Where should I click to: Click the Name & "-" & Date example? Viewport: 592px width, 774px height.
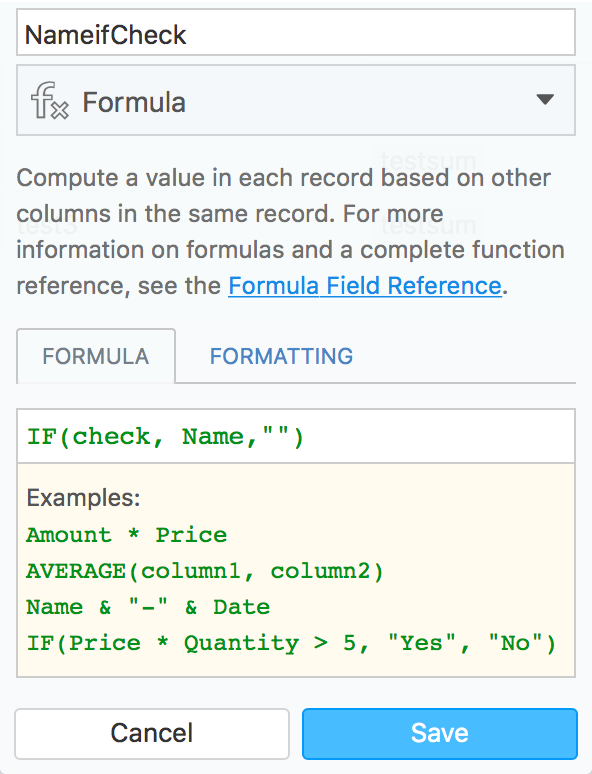click(x=148, y=607)
